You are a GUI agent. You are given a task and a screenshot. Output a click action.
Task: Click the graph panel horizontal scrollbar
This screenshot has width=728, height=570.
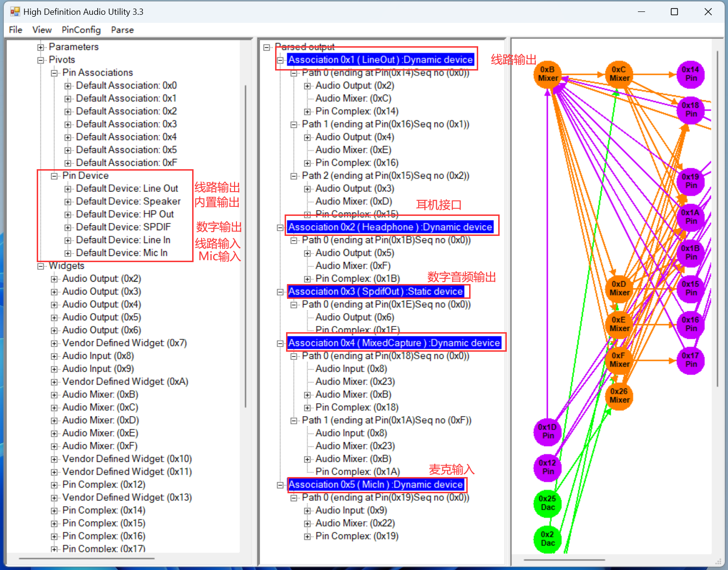point(564,560)
